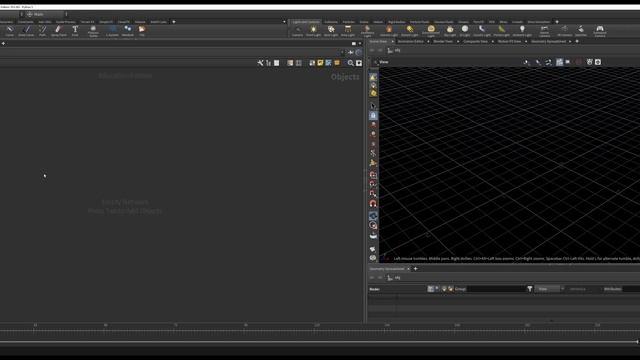Viewport: 640px width, 360px height.
Task: Add an Environment Light from the shelf
Action: pos(431,31)
